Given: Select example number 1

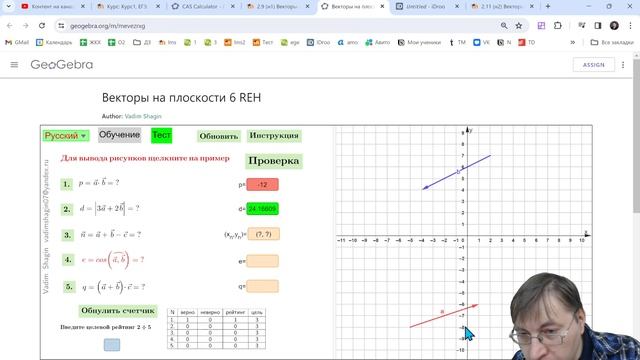Looking at the screenshot, I should pos(66,184).
